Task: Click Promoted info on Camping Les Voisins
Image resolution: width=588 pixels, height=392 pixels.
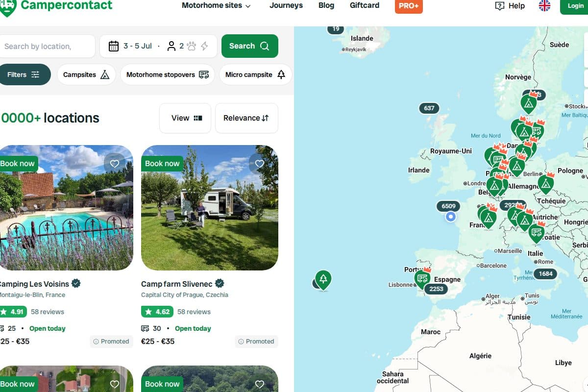Action: [x=111, y=342]
